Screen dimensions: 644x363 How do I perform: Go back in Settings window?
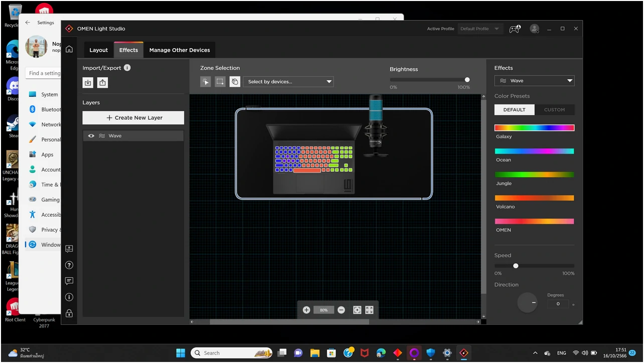coord(28,23)
